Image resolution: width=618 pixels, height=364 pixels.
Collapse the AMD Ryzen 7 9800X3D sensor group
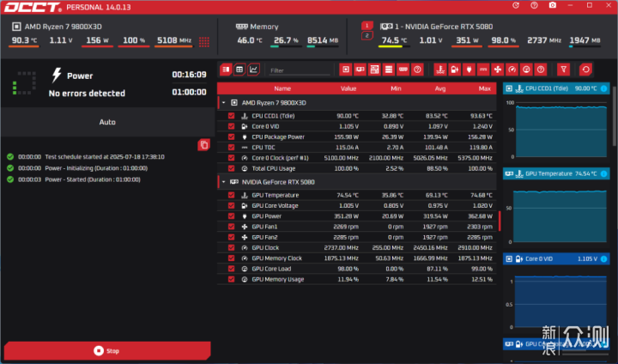224,103
